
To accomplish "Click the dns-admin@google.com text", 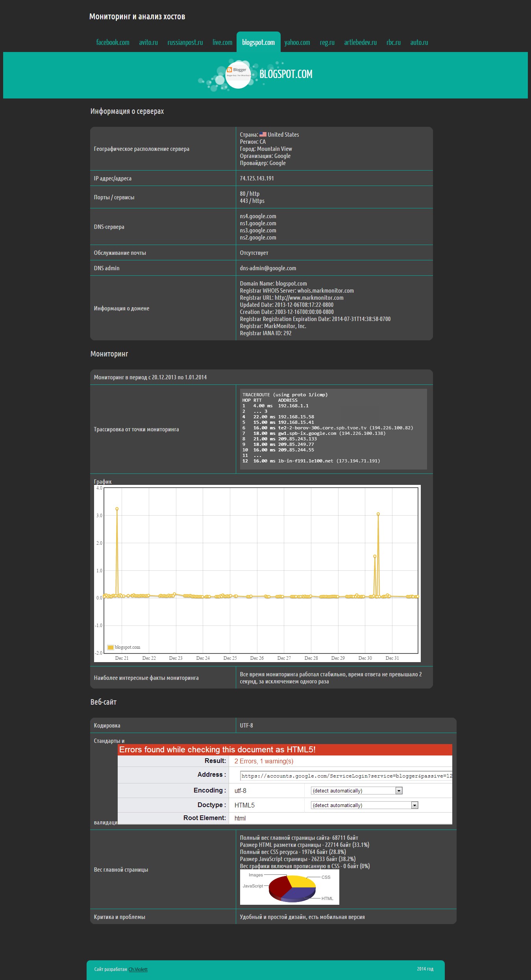I will pyautogui.click(x=268, y=268).
